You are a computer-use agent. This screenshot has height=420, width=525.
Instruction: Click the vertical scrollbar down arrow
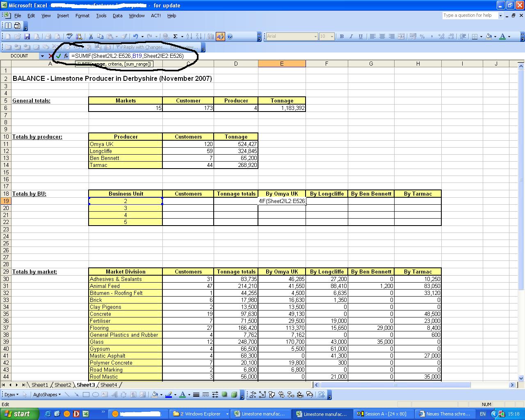(x=521, y=378)
